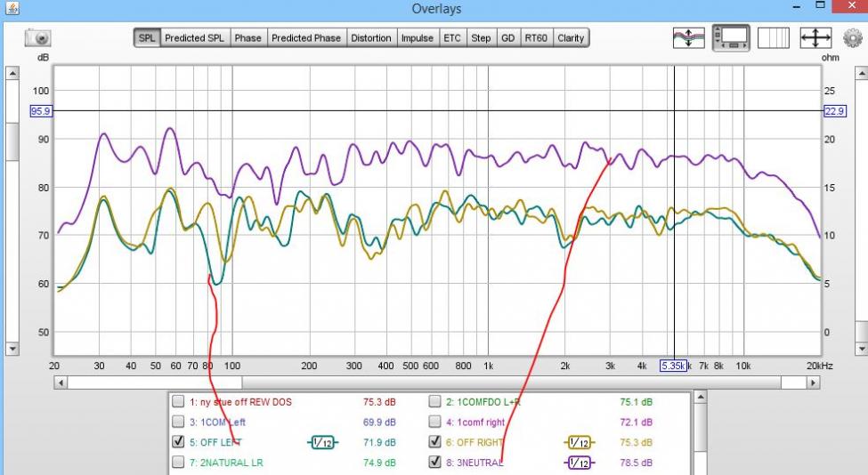Switch to the GD tab
The image size is (868, 475).
tap(507, 38)
